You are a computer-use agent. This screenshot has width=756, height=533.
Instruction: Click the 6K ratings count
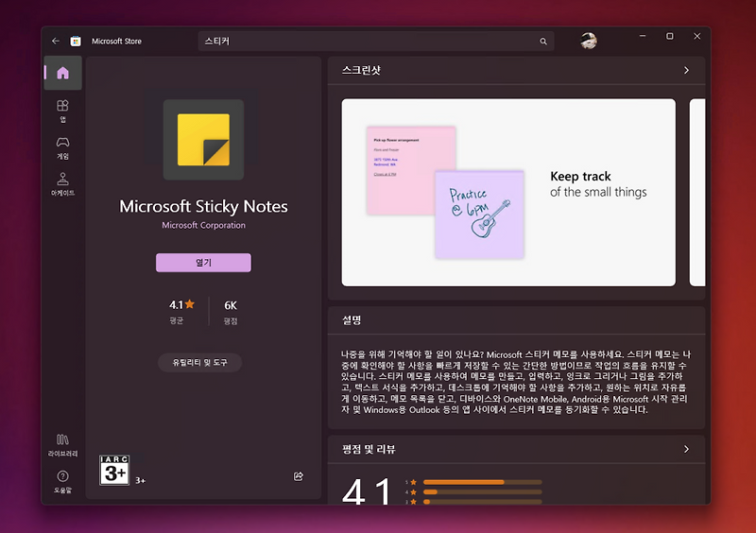[231, 311]
